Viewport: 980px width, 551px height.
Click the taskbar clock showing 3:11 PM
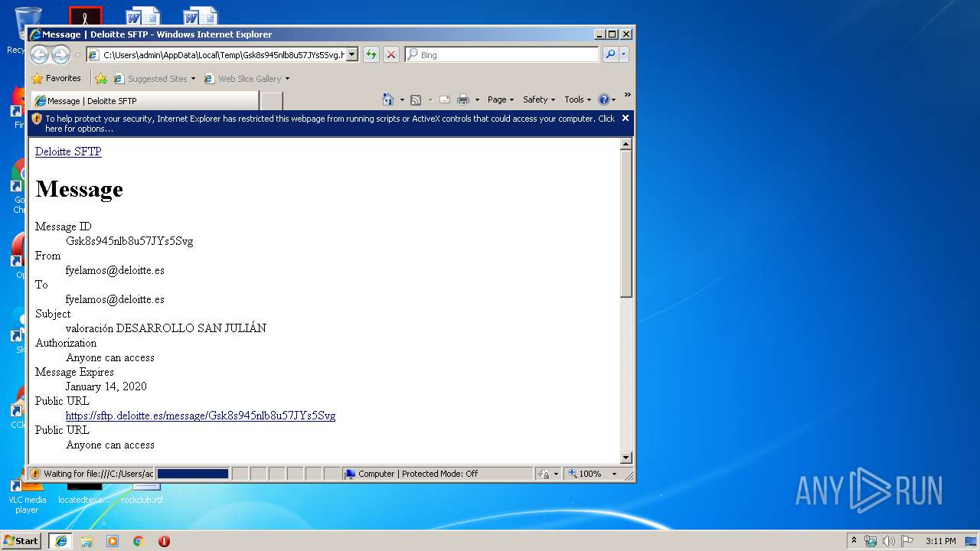tap(940, 541)
